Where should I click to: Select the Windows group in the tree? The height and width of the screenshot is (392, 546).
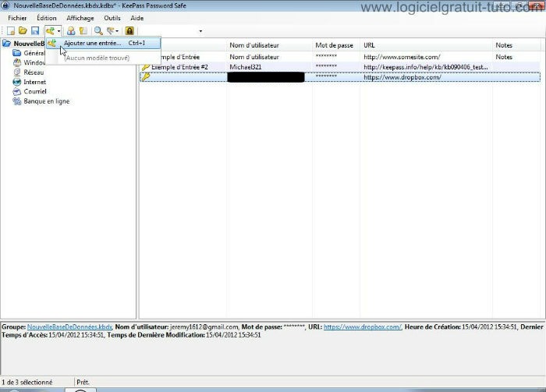pos(34,62)
